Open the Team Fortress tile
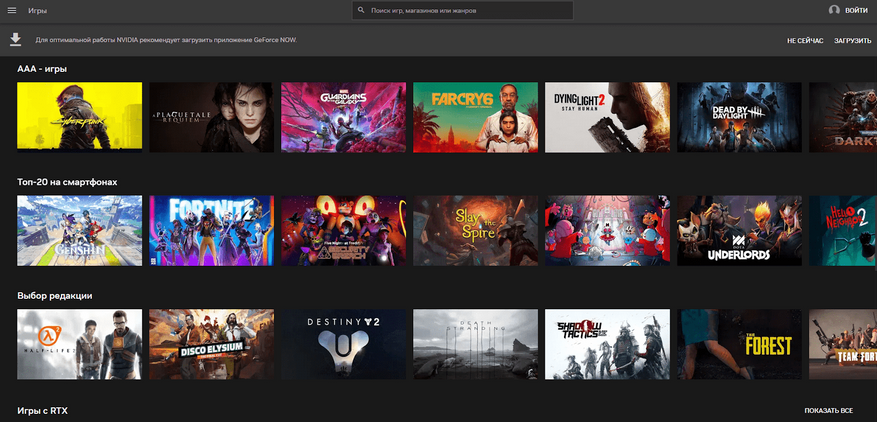Viewport: 877px width, 422px height. [x=843, y=344]
